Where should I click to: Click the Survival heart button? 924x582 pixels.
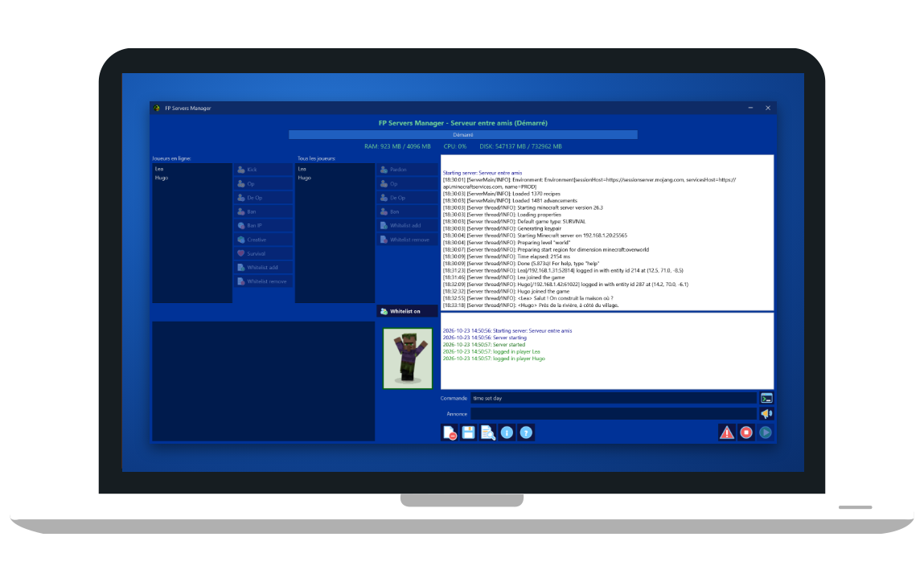coord(264,253)
